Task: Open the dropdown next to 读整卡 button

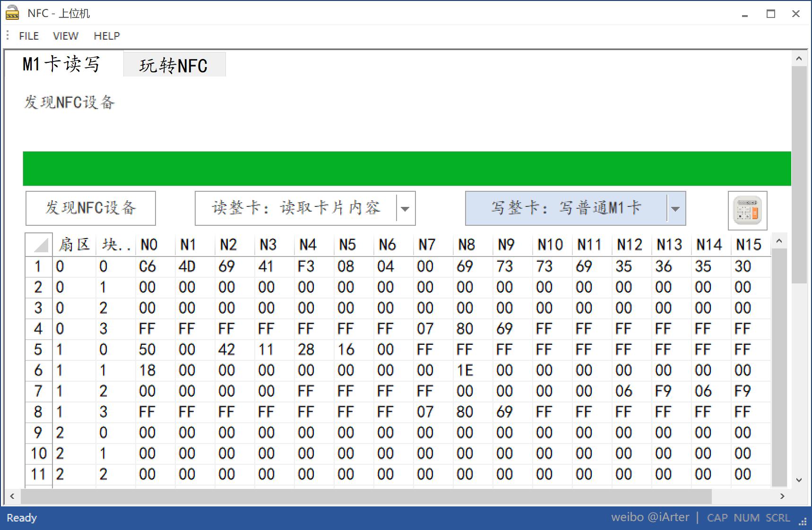Action: [x=405, y=208]
